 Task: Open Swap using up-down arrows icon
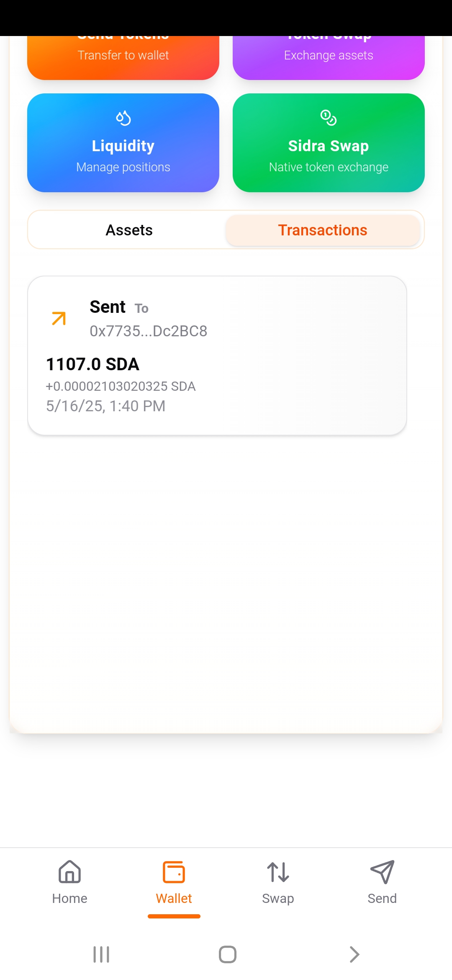tap(278, 872)
